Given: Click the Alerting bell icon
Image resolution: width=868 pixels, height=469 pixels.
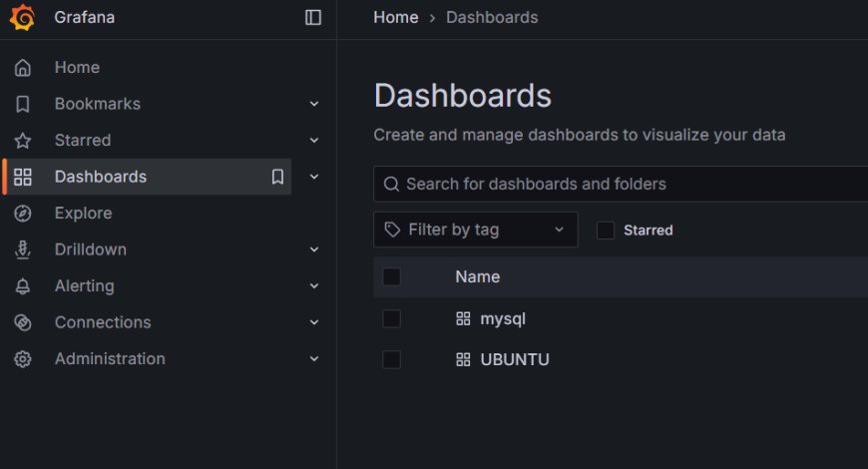Looking at the screenshot, I should [23, 286].
